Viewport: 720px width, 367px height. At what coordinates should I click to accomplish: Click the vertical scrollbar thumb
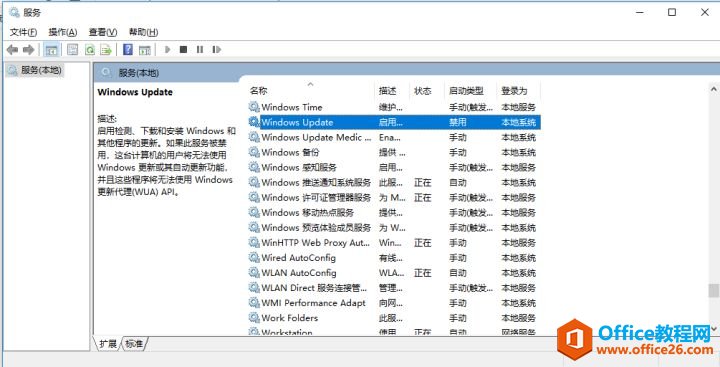[713, 290]
